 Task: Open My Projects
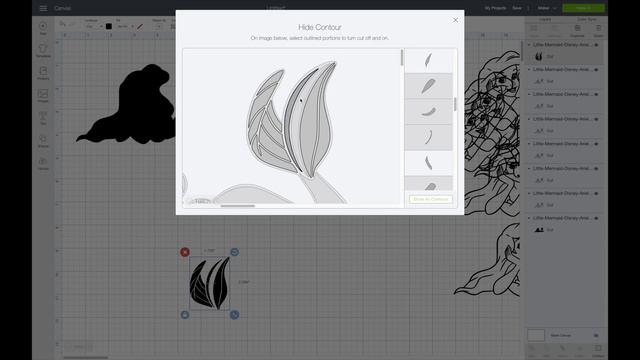(495, 8)
